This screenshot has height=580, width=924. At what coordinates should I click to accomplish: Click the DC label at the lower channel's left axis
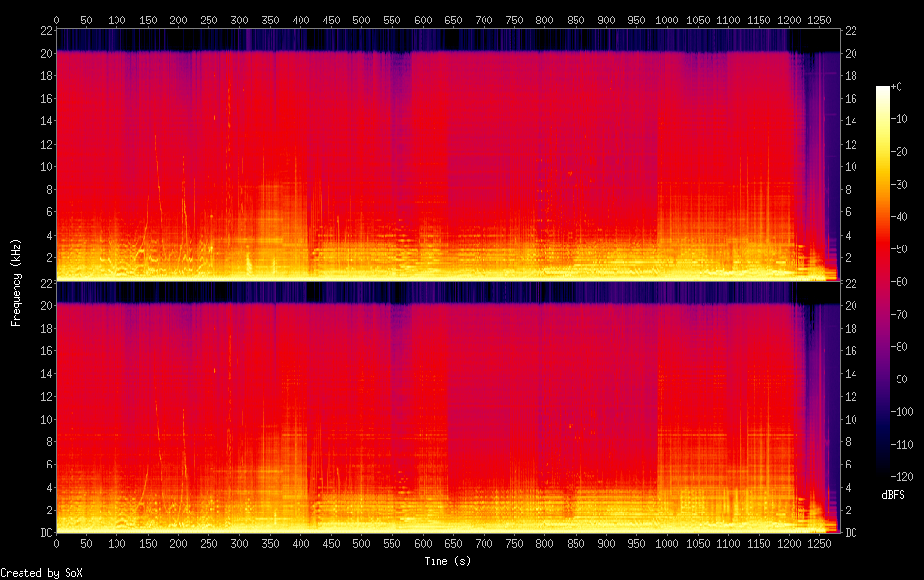click(x=44, y=533)
